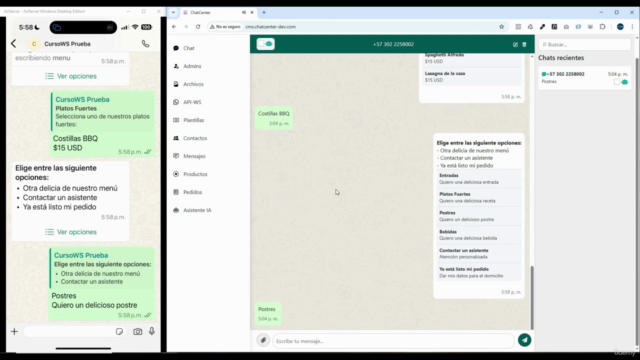Click the 'Chats recientes' heading
Image resolution: width=640 pixels, height=360 pixels.
click(x=561, y=58)
